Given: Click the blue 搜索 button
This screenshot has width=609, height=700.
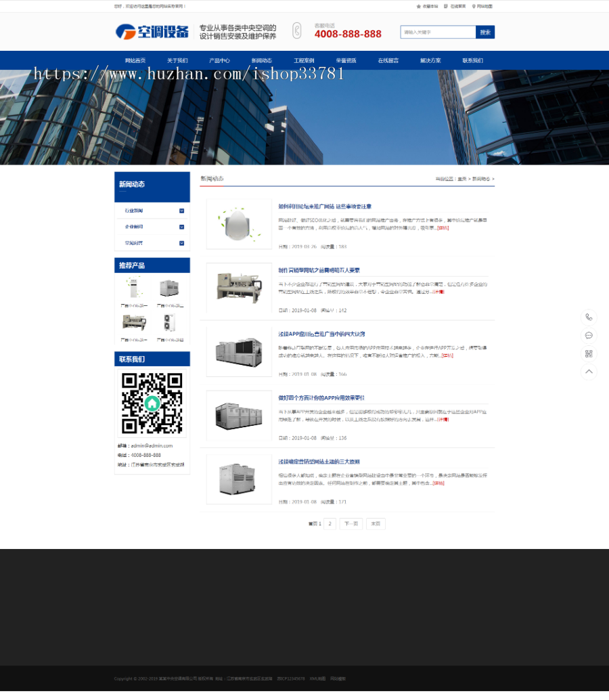Looking at the screenshot, I should (x=485, y=32).
